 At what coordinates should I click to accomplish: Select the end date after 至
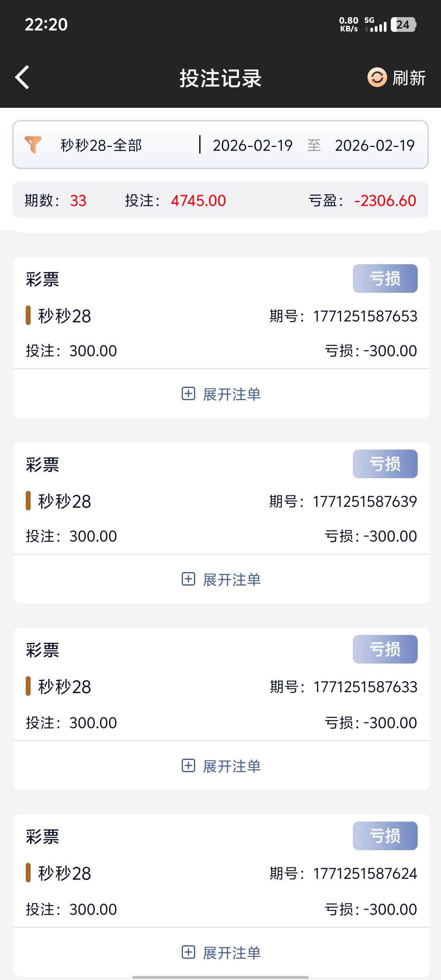point(374,145)
